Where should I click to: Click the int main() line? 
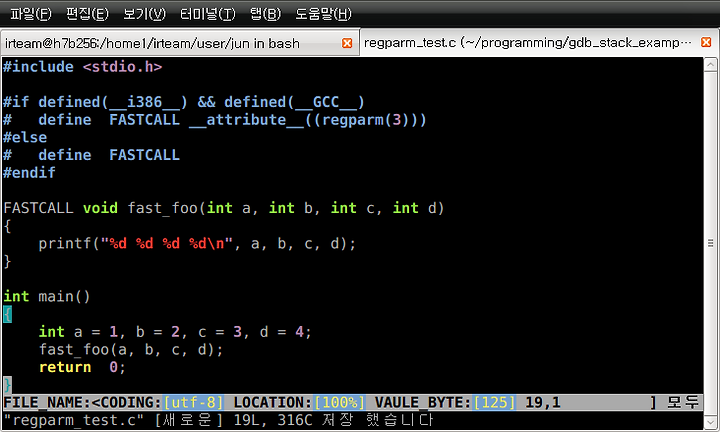(46, 297)
